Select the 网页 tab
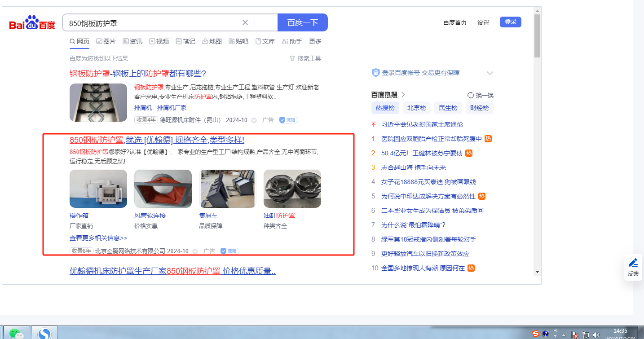The image size is (644, 339). [79, 41]
